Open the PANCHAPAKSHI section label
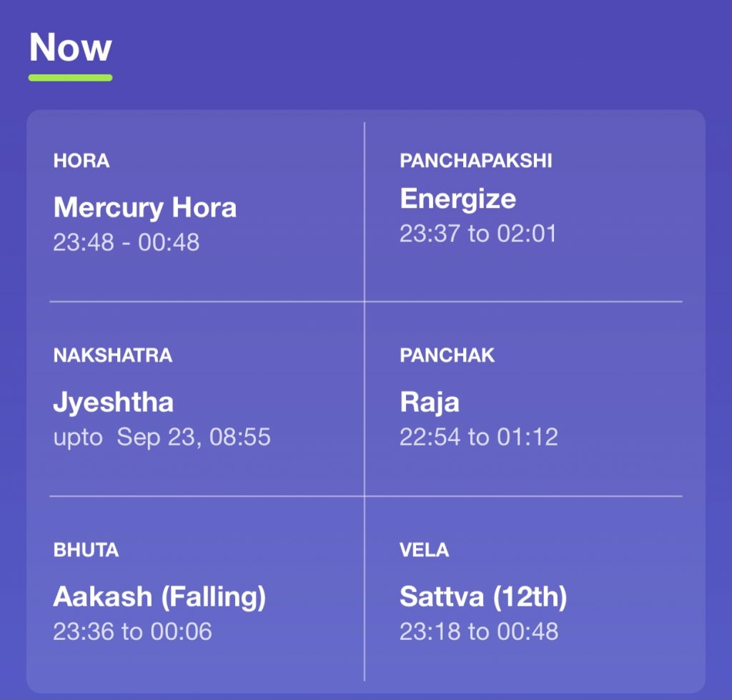Image resolution: width=732 pixels, height=700 pixels. tap(475, 161)
